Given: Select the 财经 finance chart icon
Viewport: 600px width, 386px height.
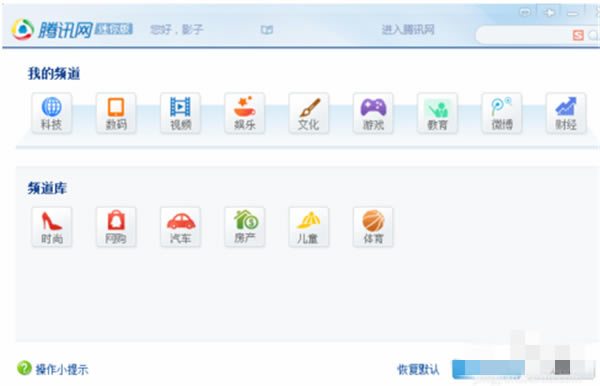Looking at the screenshot, I should click(x=566, y=113).
